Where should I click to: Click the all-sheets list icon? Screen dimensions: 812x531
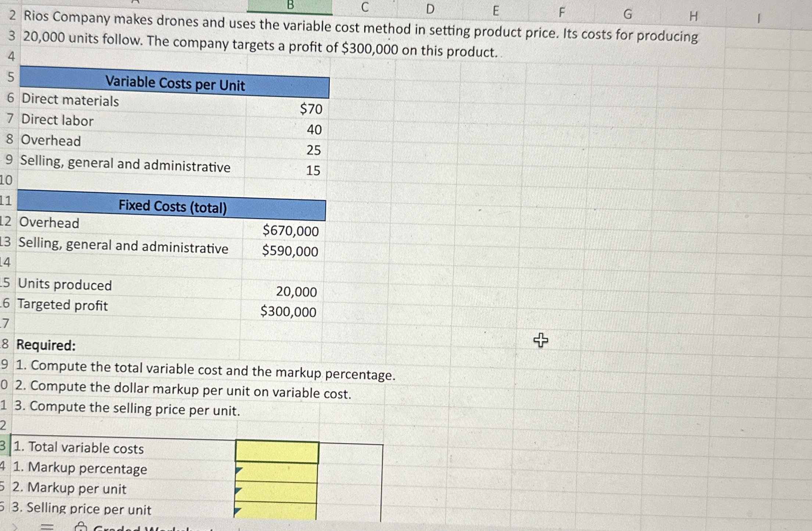click(47, 528)
